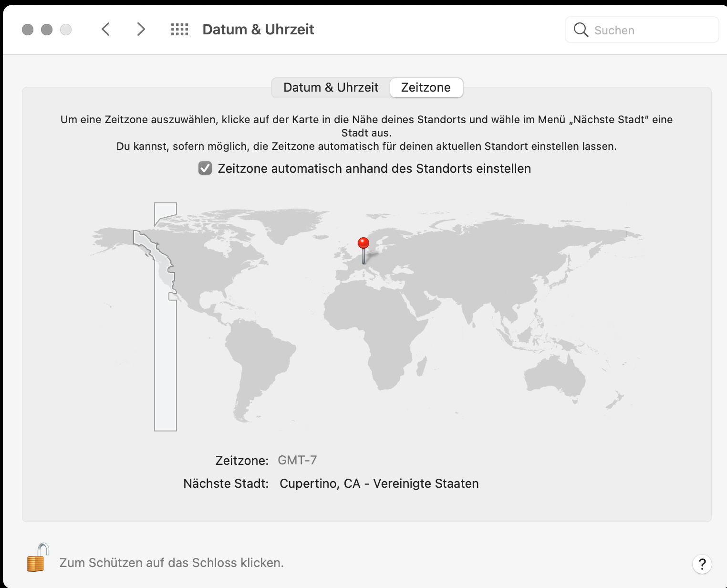Click 'Zum Schützen auf das Schloss klicken' text

(172, 563)
